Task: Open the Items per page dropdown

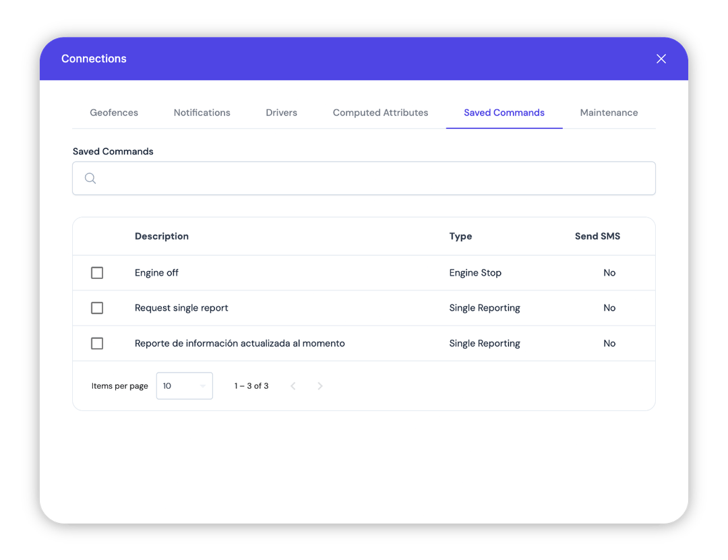Action: tap(184, 386)
